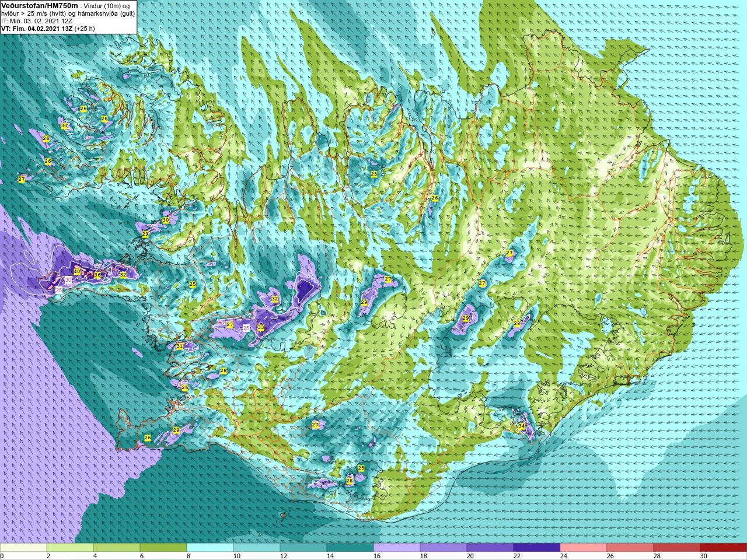Click the legend scale number 28
The width and height of the screenshot is (747, 560).
[x=657, y=556]
